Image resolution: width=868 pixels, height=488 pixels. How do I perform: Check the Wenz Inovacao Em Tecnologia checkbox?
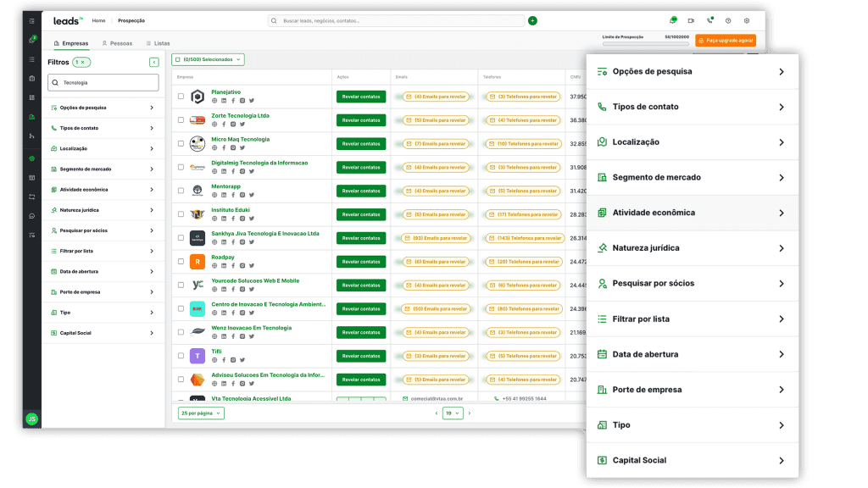pos(181,332)
